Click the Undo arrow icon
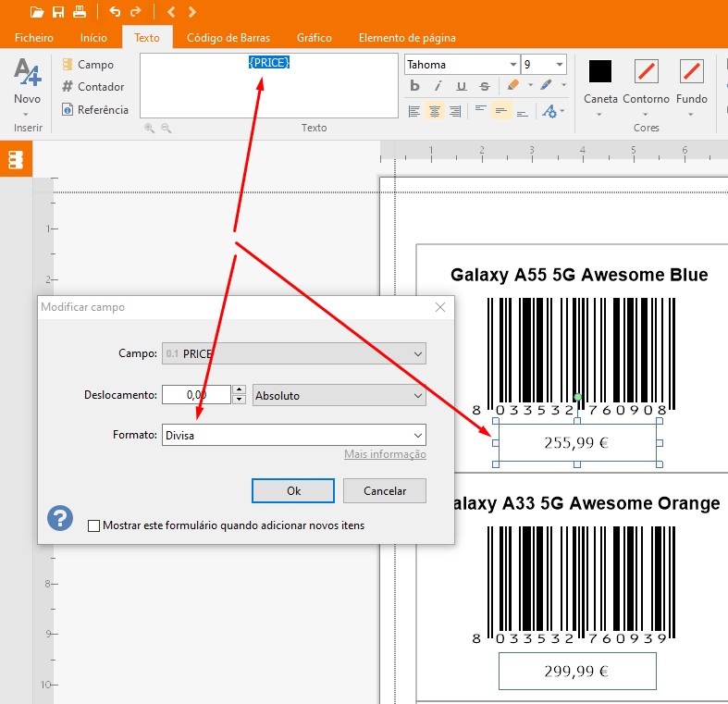728x704 pixels. [x=115, y=12]
